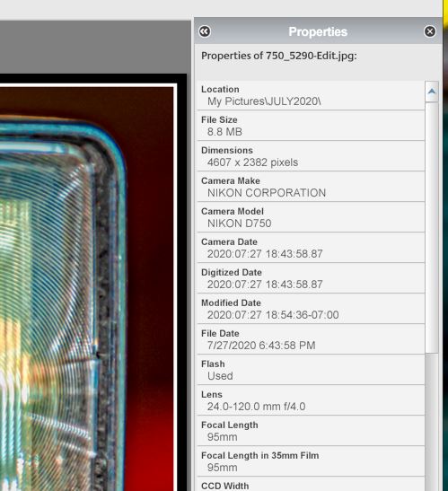Select the Camera Model NIKON D750 row
The height and width of the screenshot is (491, 448).
click(311, 217)
